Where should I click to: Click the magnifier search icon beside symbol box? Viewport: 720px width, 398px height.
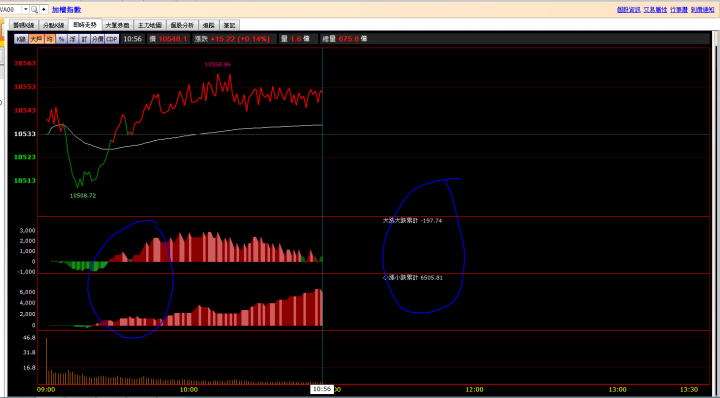(34, 9)
